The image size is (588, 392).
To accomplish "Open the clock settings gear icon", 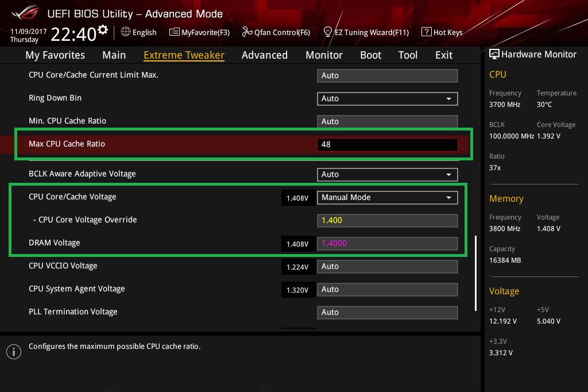I will point(103,30).
